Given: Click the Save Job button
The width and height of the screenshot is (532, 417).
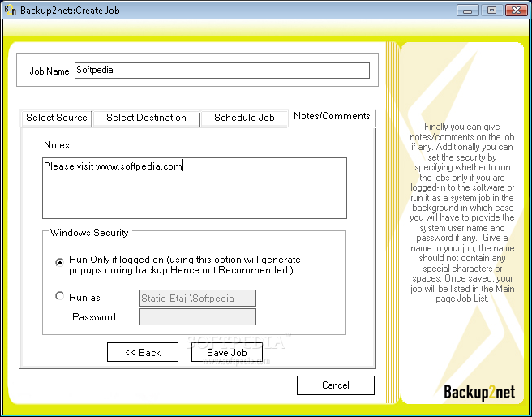Looking at the screenshot, I should tap(227, 352).
